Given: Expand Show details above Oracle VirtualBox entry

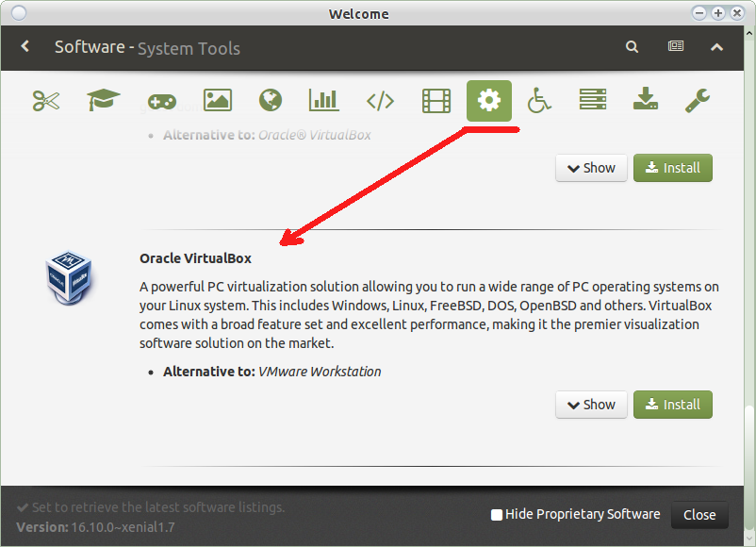Looking at the screenshot, I should pos(591,168).
